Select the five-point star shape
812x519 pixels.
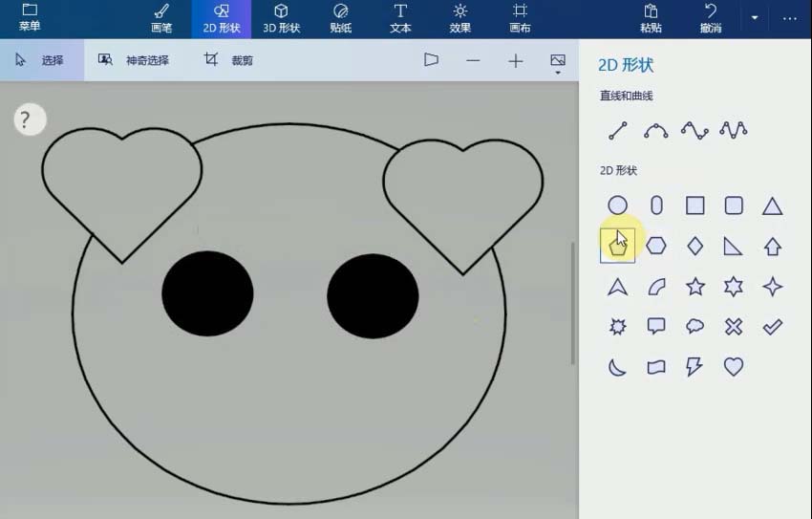(x=694, y=287)
